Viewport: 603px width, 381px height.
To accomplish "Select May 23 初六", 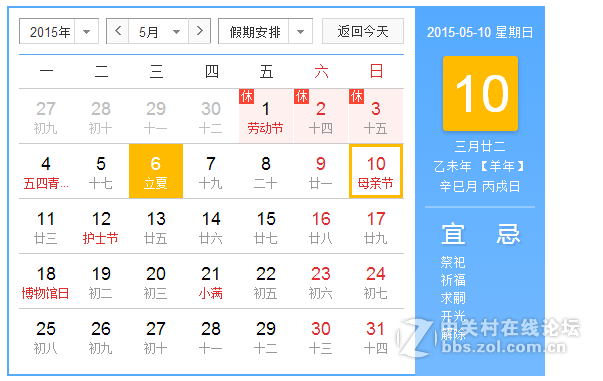I will 321,281.
